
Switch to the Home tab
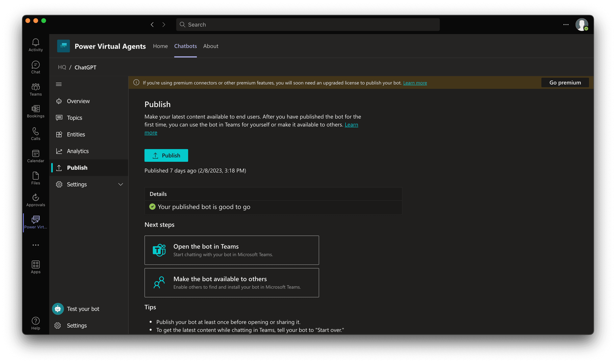(x=160, y=46)
